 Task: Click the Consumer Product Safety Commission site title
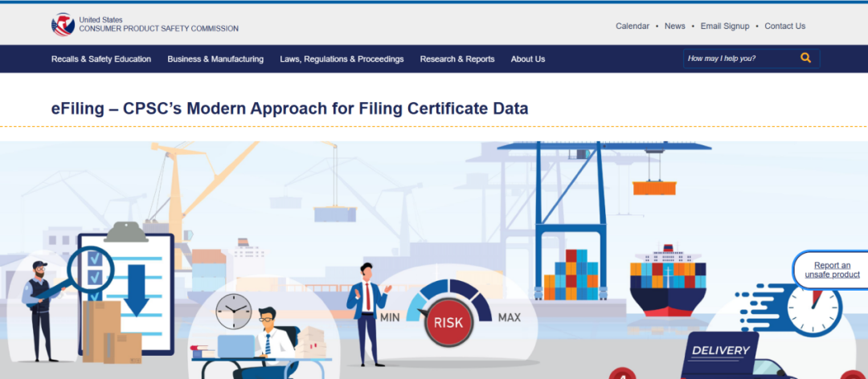(158, 24)
